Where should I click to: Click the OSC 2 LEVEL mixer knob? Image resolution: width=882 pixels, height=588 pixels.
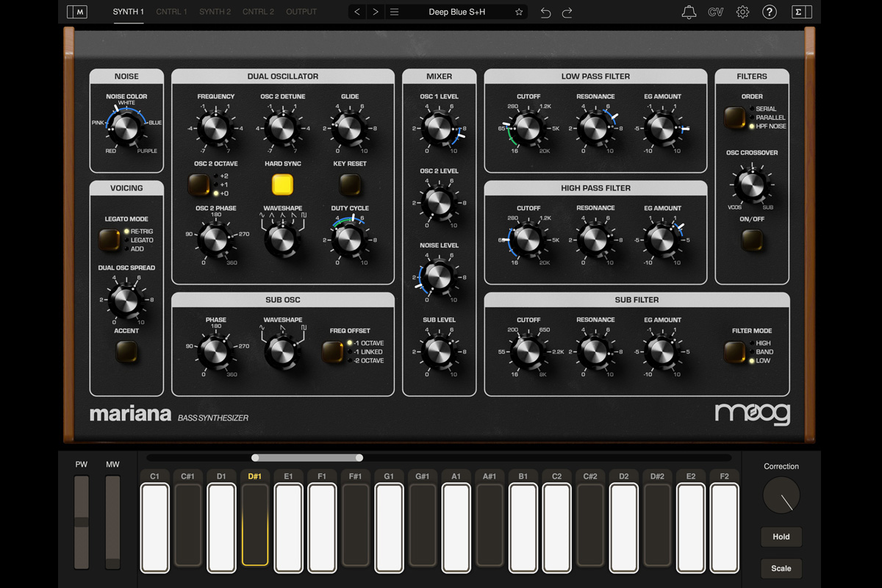point(439,202)
